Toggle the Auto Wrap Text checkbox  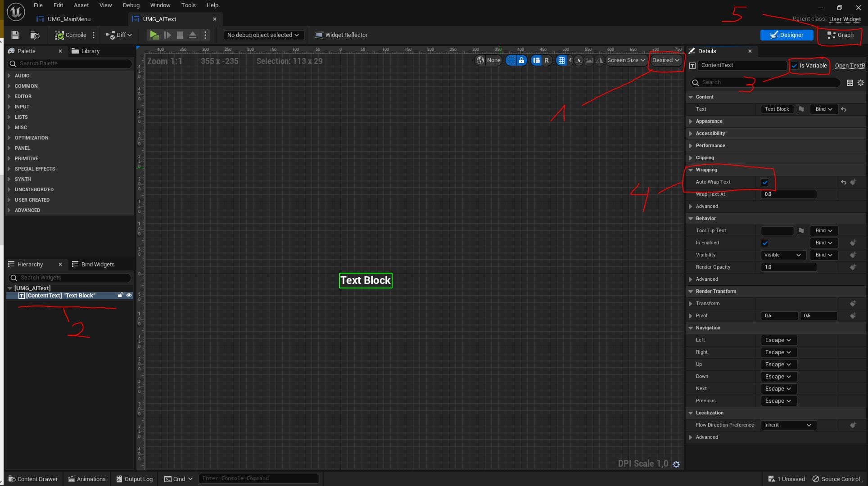pyautogui.click(x=765, y=182)
